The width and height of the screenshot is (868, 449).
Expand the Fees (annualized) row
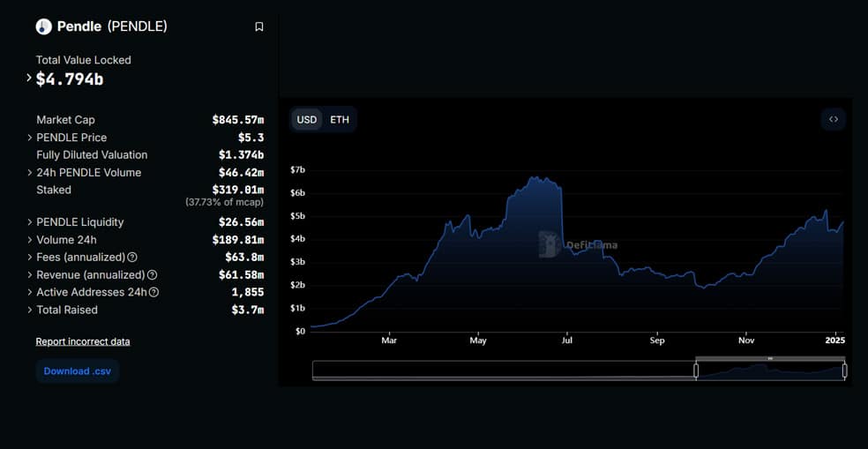pyautogui.click(x=29, y=258)
